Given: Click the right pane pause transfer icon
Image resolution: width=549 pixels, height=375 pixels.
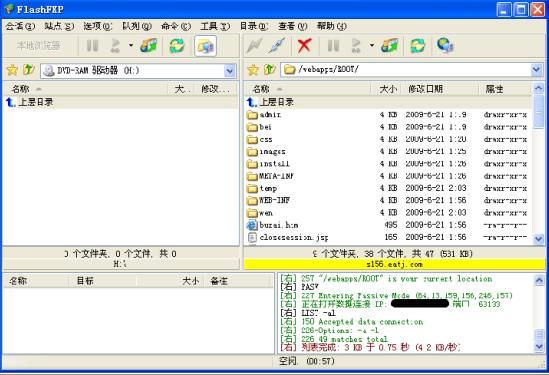Looking at the screenshot, I should [333, 46].
